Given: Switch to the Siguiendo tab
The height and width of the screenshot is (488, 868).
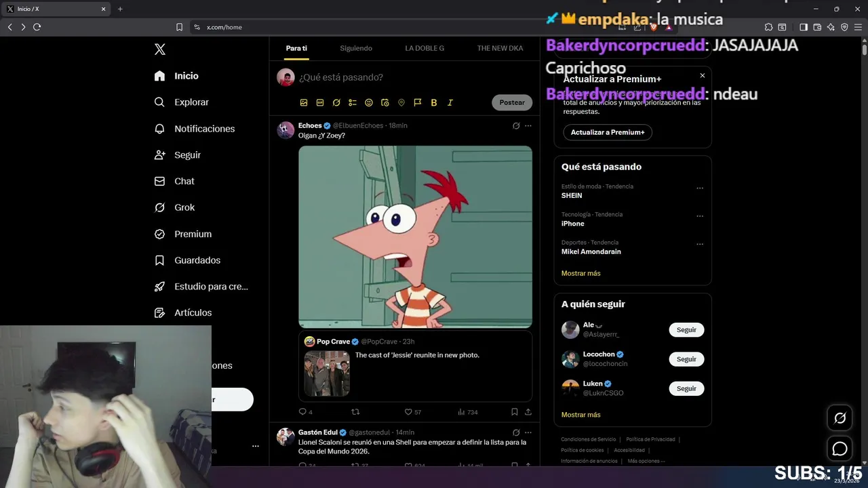Looking at the screenshot, I should click(x=356, y=48).
